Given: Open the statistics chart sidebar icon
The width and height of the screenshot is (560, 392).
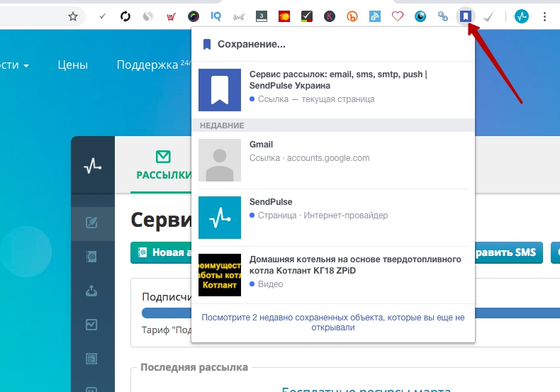Looking at the screenshot, I should pos(91,325).
